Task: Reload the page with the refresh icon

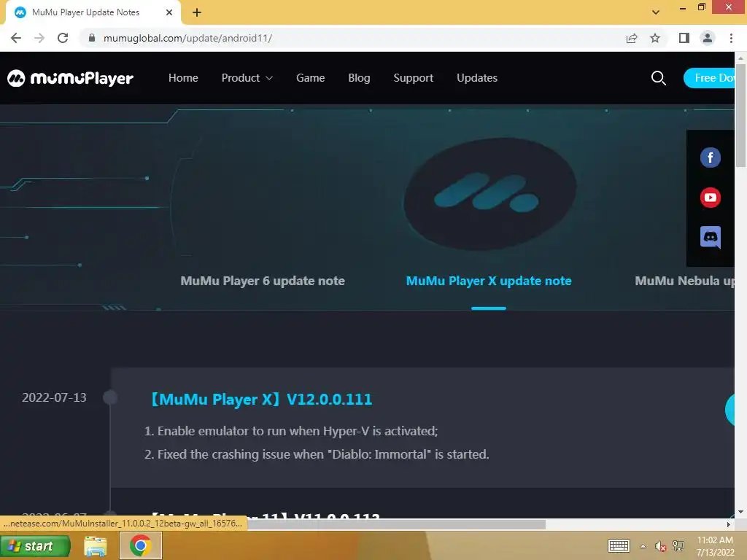Action: (x=63, y=38)
